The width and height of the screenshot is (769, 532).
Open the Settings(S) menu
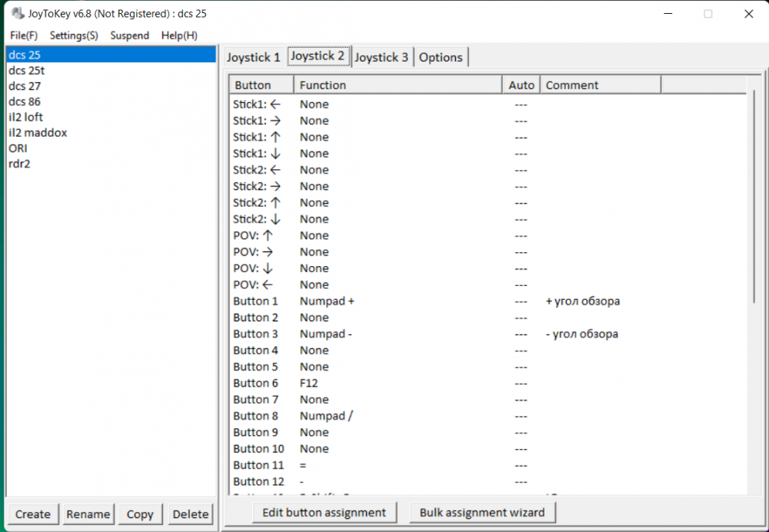click(x=74, y=35)
